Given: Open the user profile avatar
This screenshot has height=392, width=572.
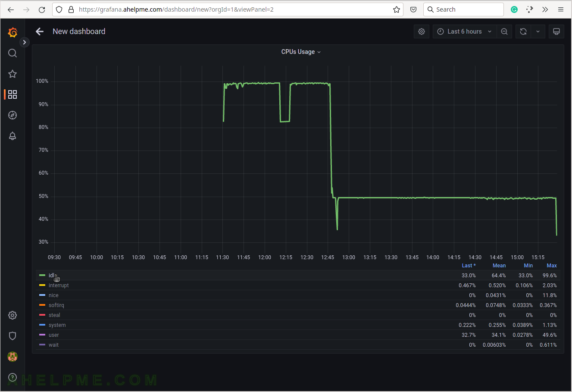Looking at the screenshot, I should pyautogui.click(x=13, y=357).
